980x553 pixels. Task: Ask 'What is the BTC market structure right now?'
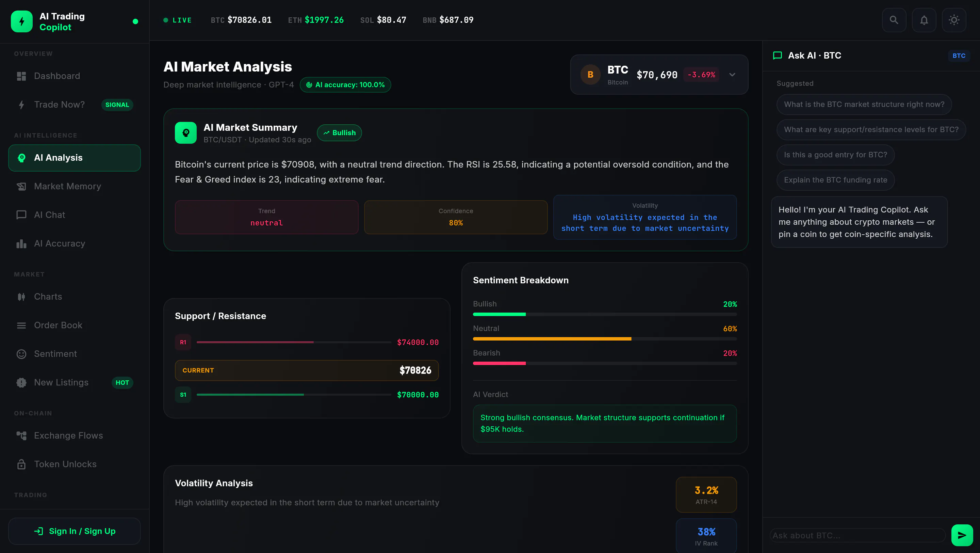(864, 104)
